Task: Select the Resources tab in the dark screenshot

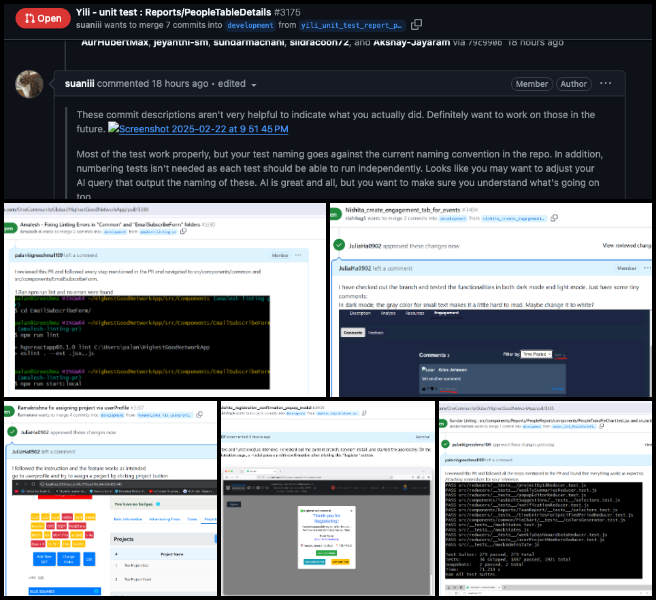Action: tap(415, 313)
